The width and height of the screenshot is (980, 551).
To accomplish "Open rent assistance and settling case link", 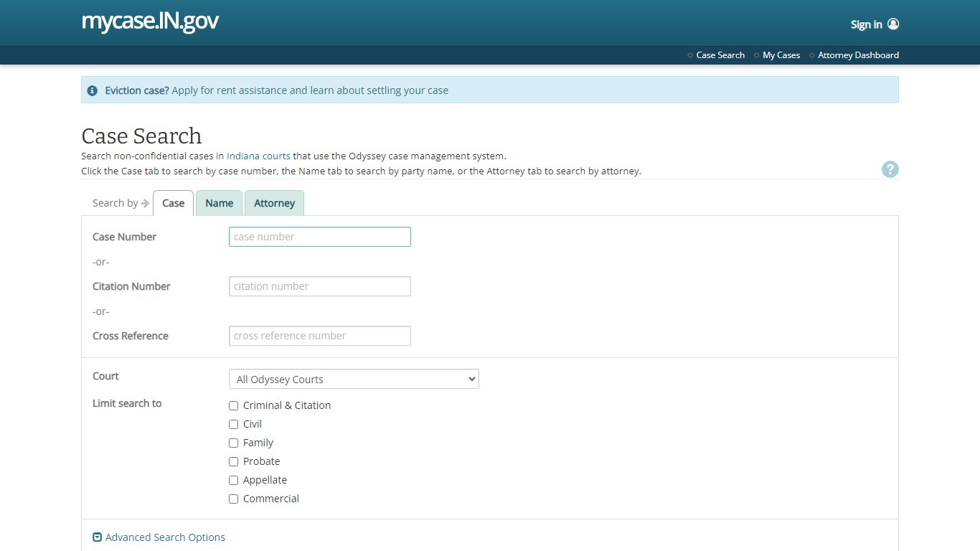I will coord(310,90).
